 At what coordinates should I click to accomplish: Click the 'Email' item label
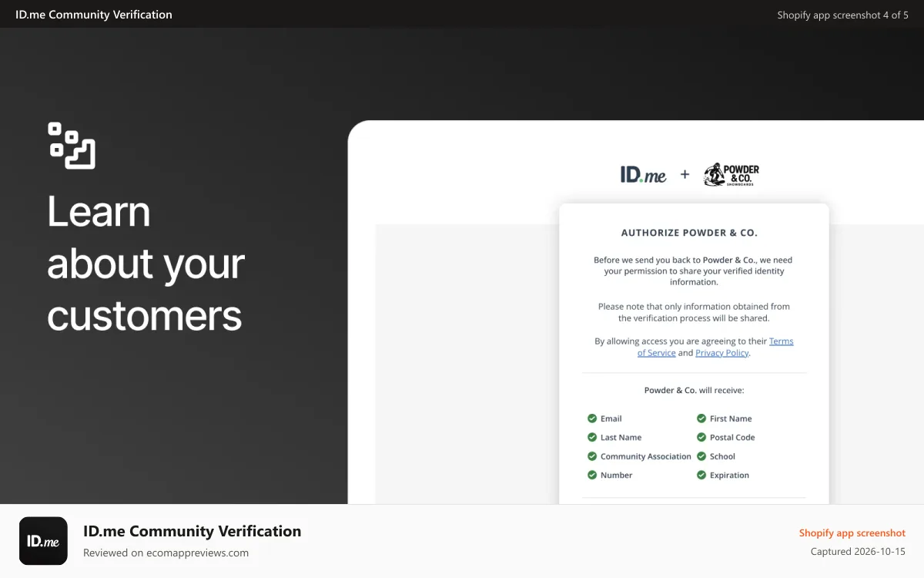pos(611,418)
